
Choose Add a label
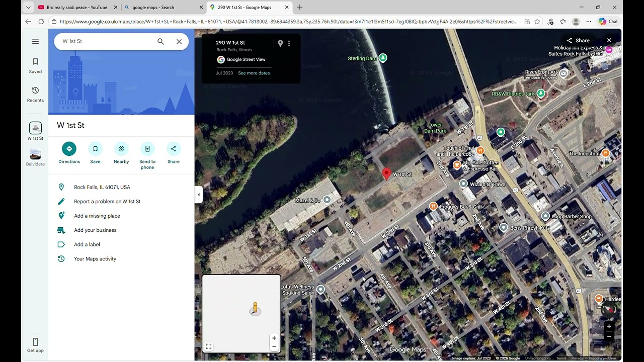pyautogui.click(x=121, y=244)
